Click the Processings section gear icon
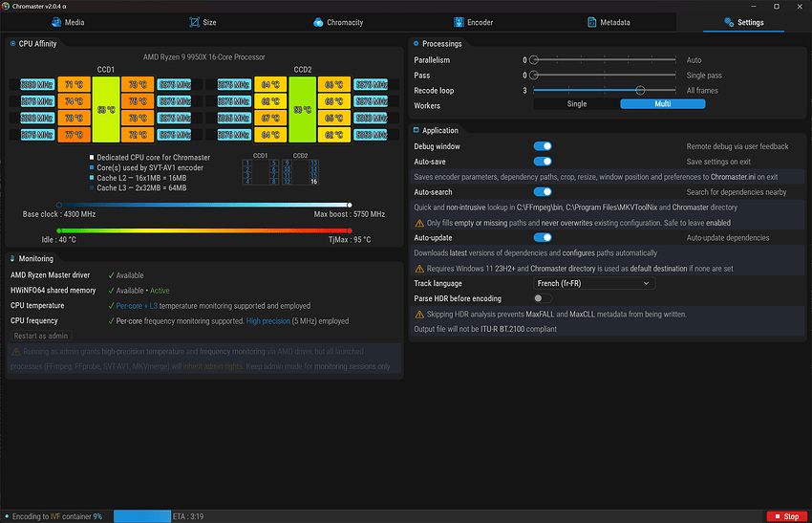The height and width of the screenshot is (523, 812). (416, 44)
